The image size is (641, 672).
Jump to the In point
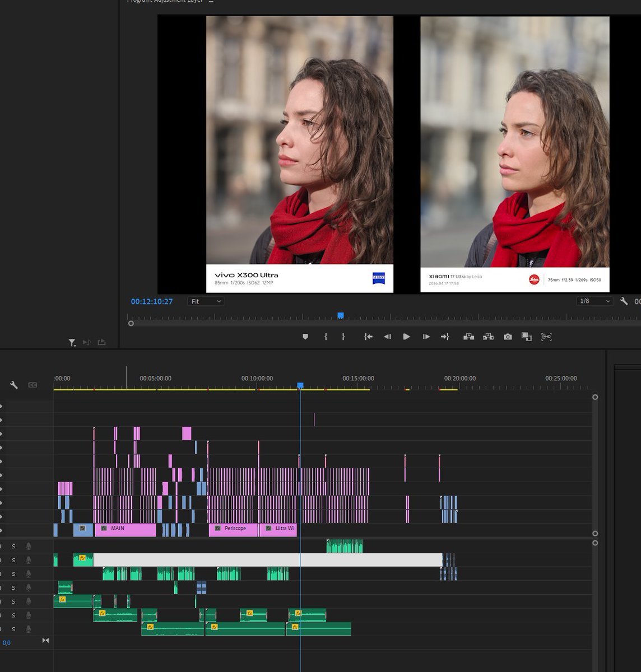(368, 337)
